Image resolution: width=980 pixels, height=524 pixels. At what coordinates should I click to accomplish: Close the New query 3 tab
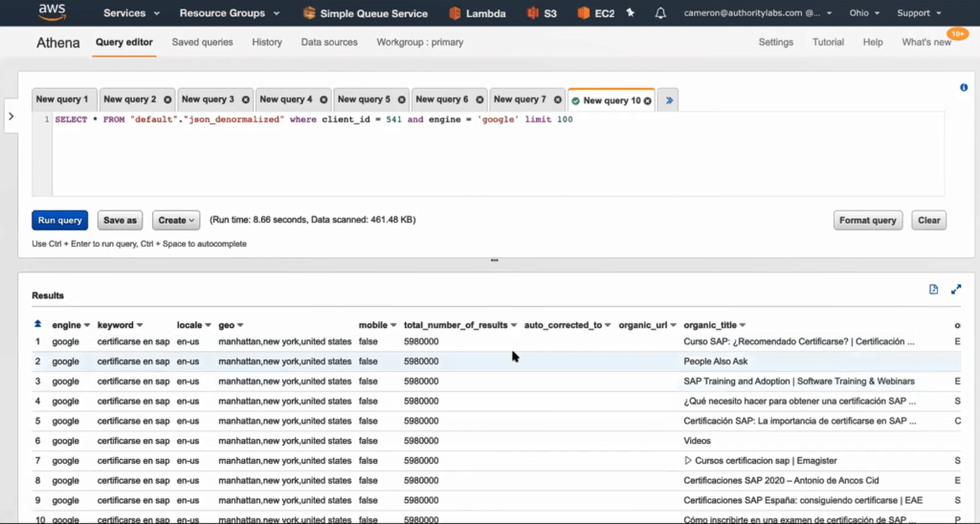(x=246, y=99)
